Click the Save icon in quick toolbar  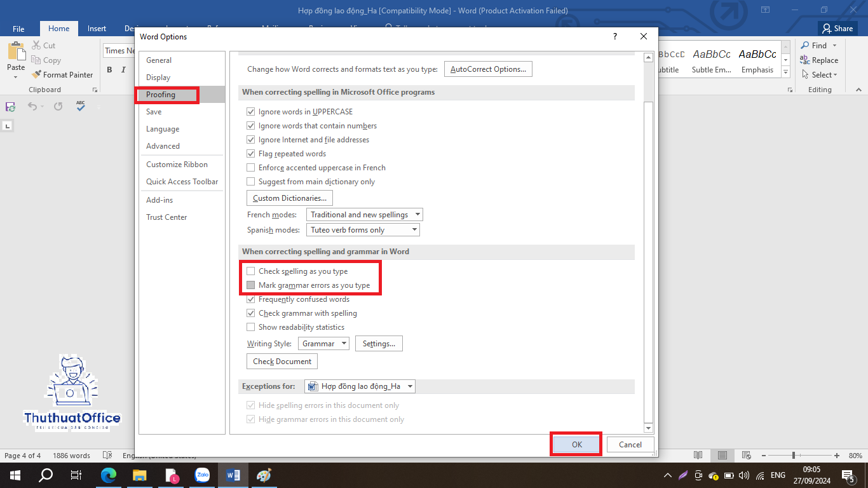point(11,107)
